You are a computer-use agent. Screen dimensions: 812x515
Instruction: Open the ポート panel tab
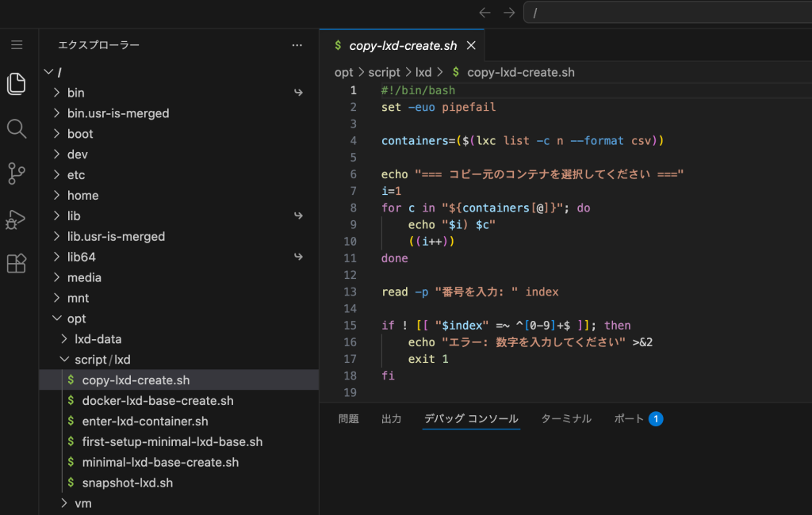click(629, 418)
